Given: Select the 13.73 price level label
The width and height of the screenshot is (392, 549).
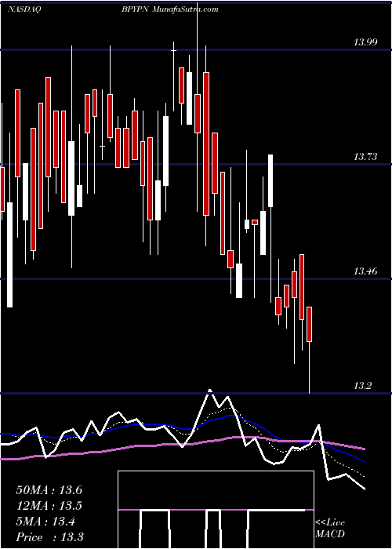Looking at the screenshot, I should coord(365,157).
